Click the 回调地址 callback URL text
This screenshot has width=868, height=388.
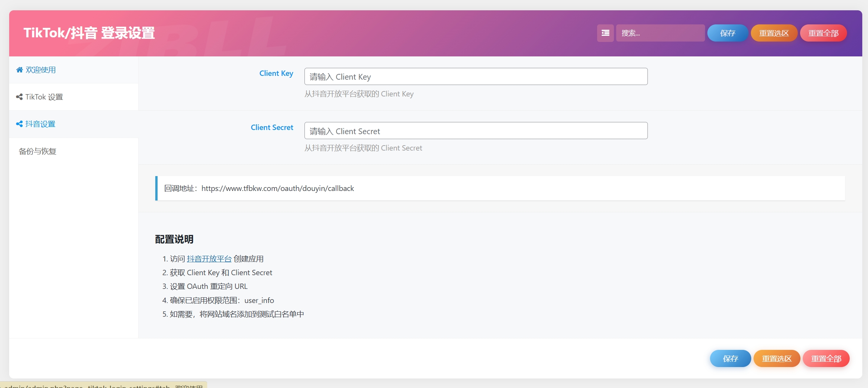click(259, 188)
